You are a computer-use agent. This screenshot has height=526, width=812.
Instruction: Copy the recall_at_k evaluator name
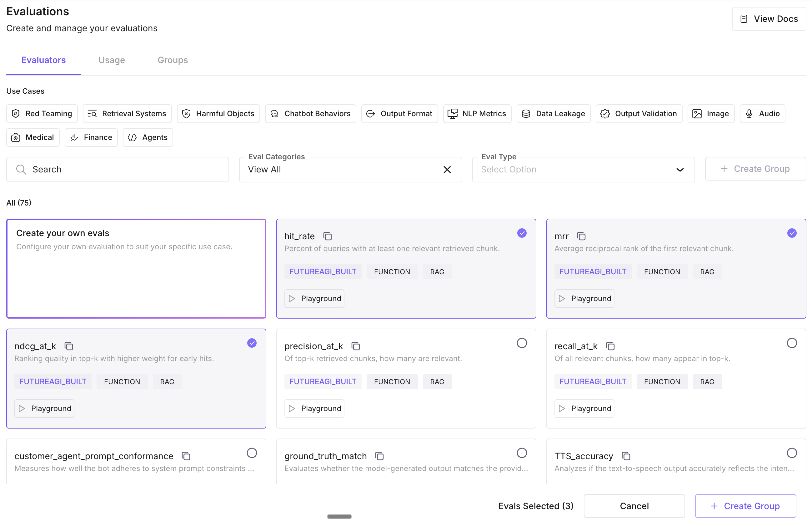[x=610, y=346]
